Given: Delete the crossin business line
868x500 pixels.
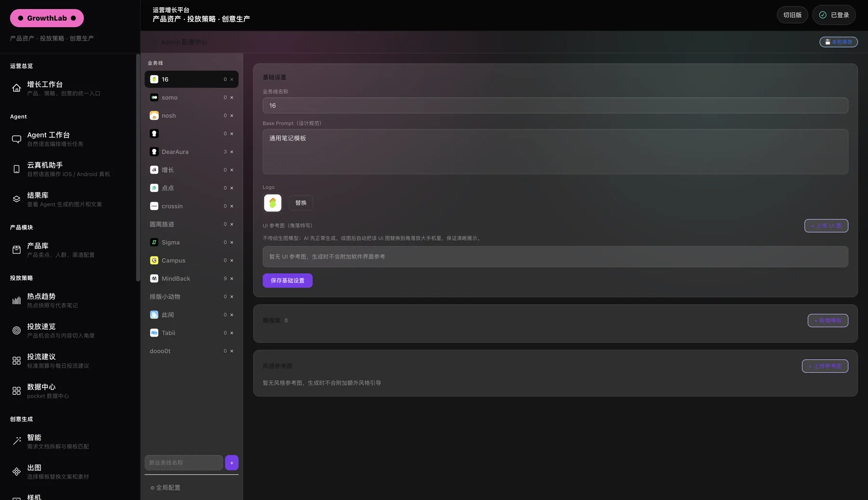Looking at the screenshot, I should [x=232, y=206].
